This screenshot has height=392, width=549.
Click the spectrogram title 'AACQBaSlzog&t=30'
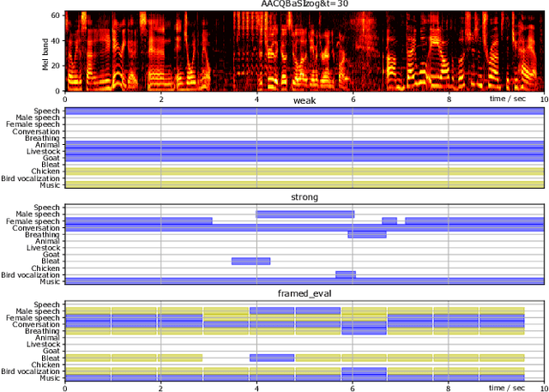(305, 5)
